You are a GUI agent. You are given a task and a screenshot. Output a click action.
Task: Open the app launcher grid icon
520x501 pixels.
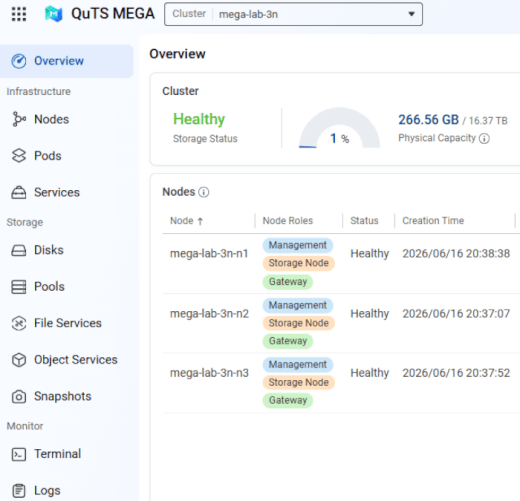coord(19,14)
